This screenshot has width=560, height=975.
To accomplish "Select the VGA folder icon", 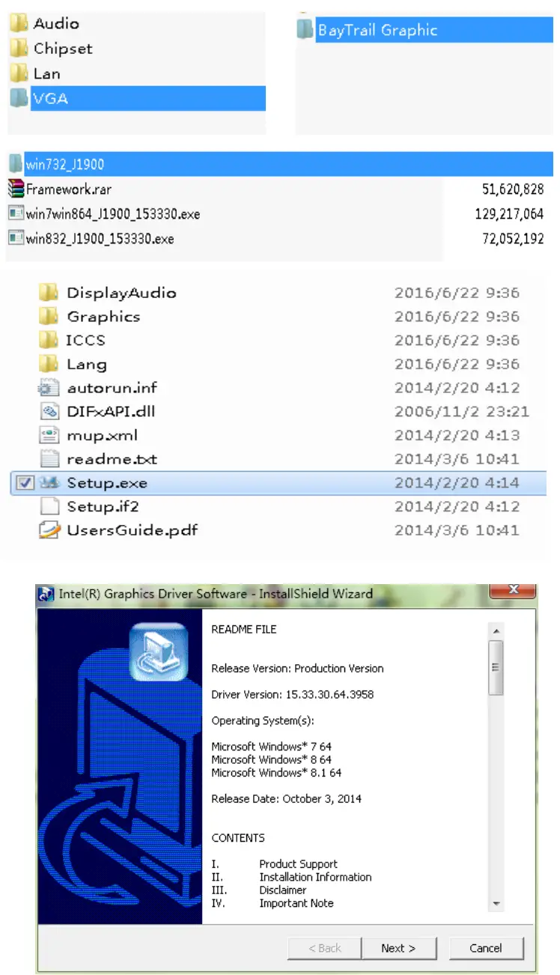I will coord(19,98).
